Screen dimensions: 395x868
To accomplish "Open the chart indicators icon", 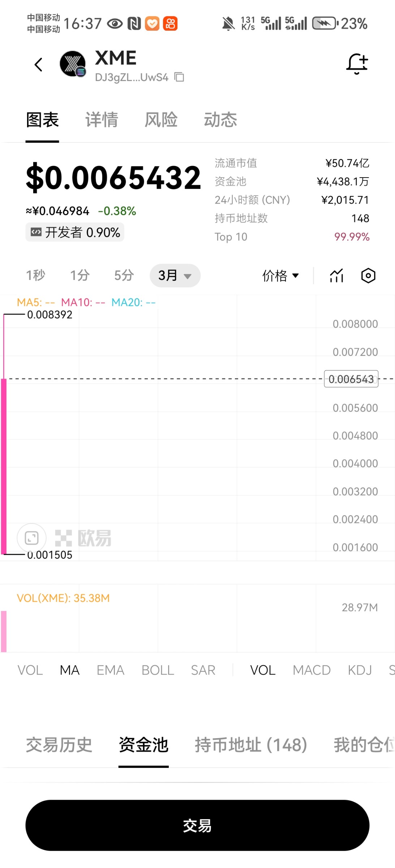I will [x=336, y=276].
